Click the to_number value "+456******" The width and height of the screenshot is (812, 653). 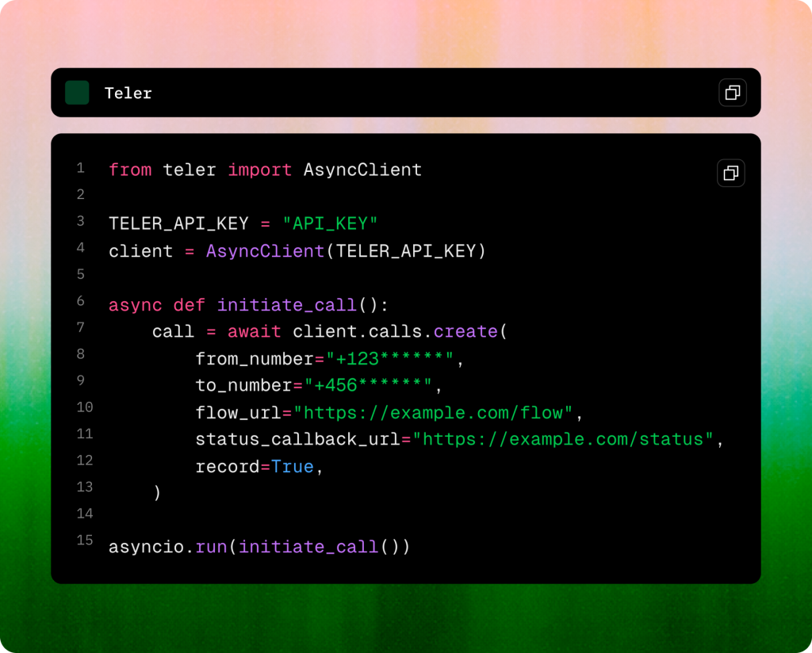pos(367,386)
